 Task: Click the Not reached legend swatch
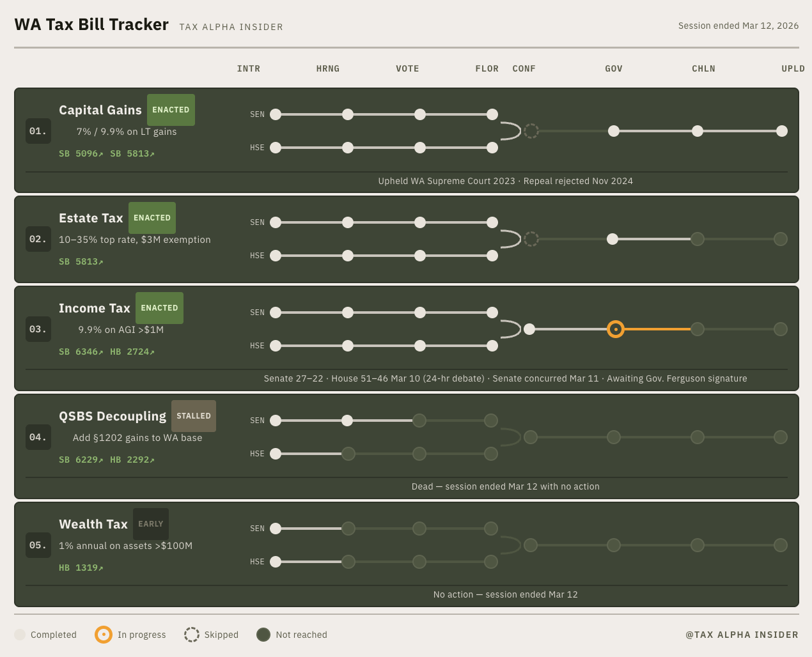click(263, 635)
